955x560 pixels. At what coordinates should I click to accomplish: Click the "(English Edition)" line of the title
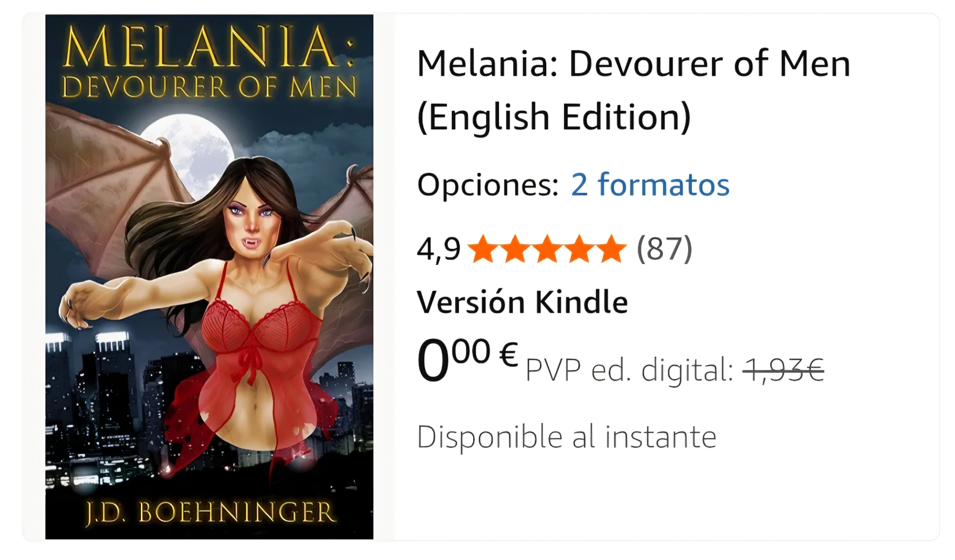[554, 116]
